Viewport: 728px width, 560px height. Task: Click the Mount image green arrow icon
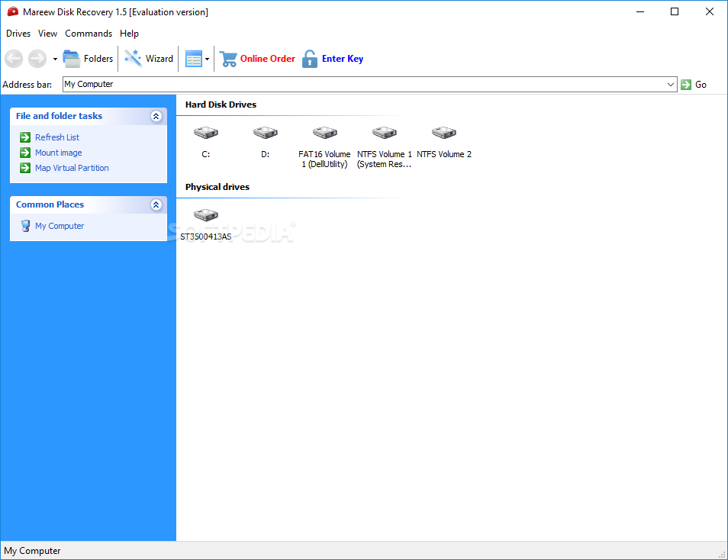[25, 153]
